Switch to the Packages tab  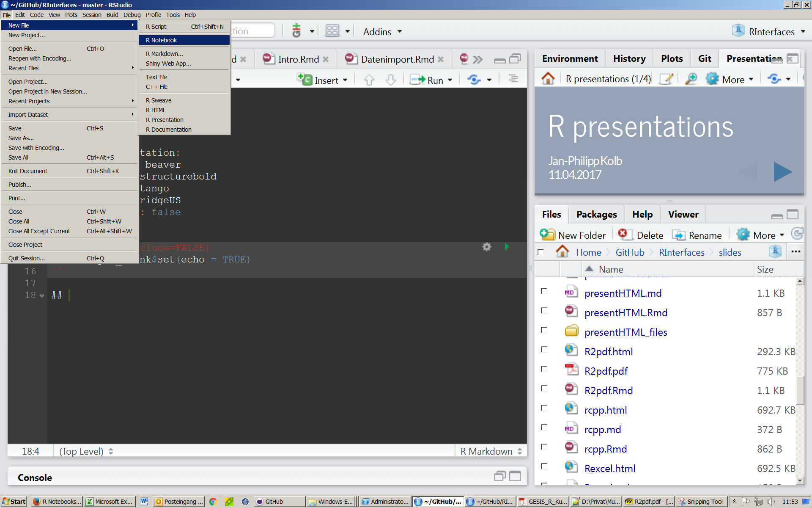[x=596, y=215]
